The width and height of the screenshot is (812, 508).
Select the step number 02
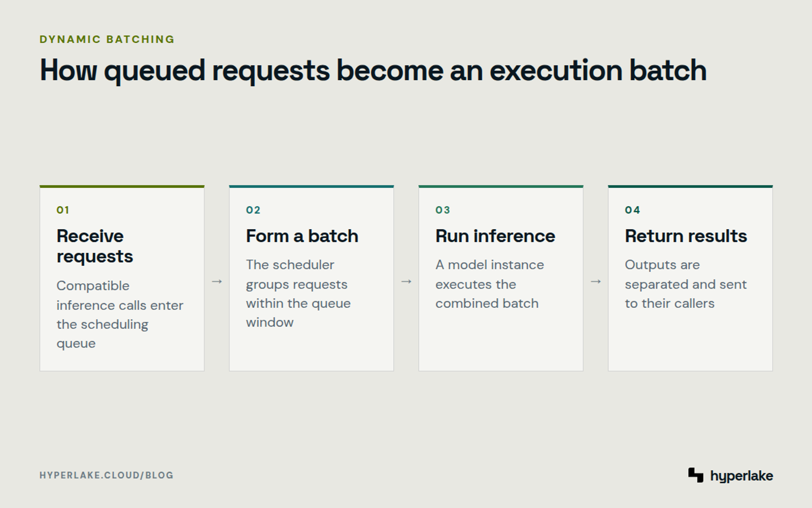pos(253,210)
